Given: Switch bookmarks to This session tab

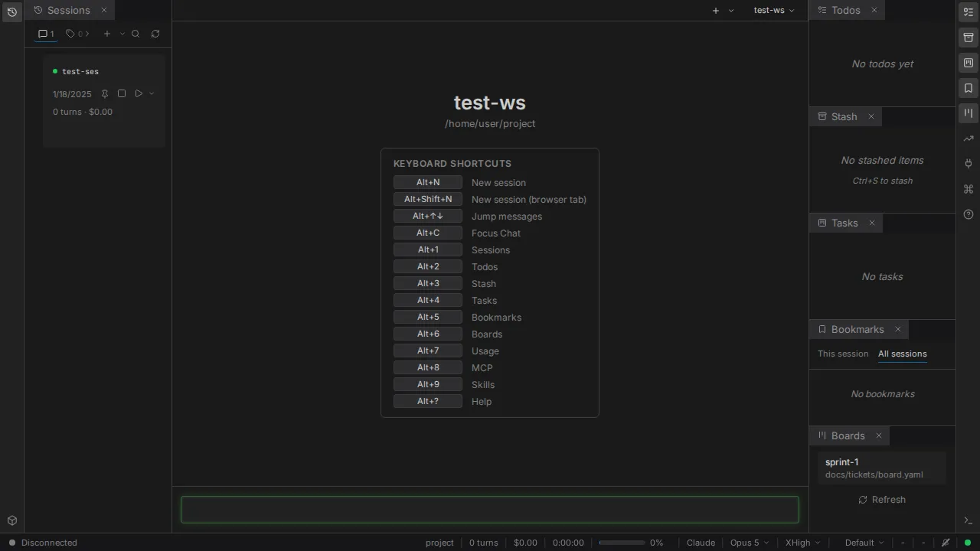Looking at the screenshot, I should pyautogui.click(x=843, y=354).
